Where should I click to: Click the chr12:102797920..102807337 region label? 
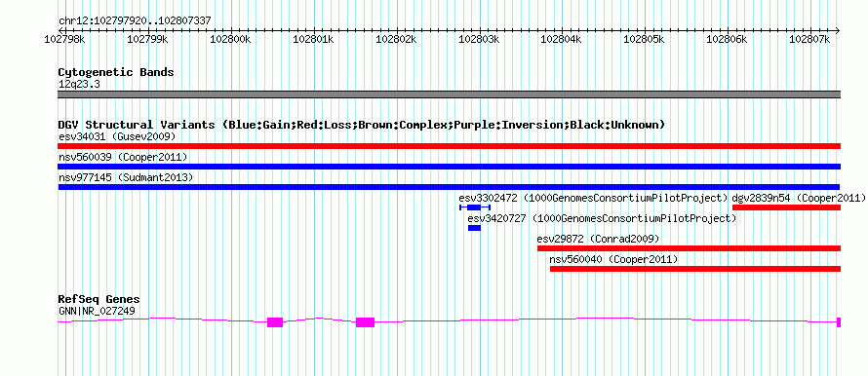(135, 21)
